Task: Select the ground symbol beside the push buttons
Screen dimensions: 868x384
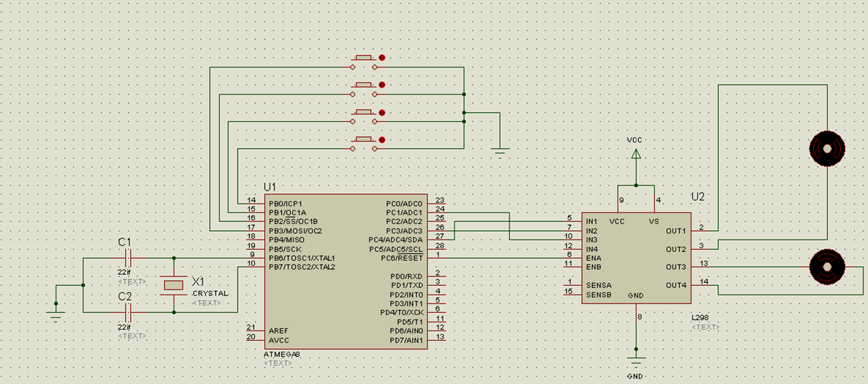Action: pos(500,152)
